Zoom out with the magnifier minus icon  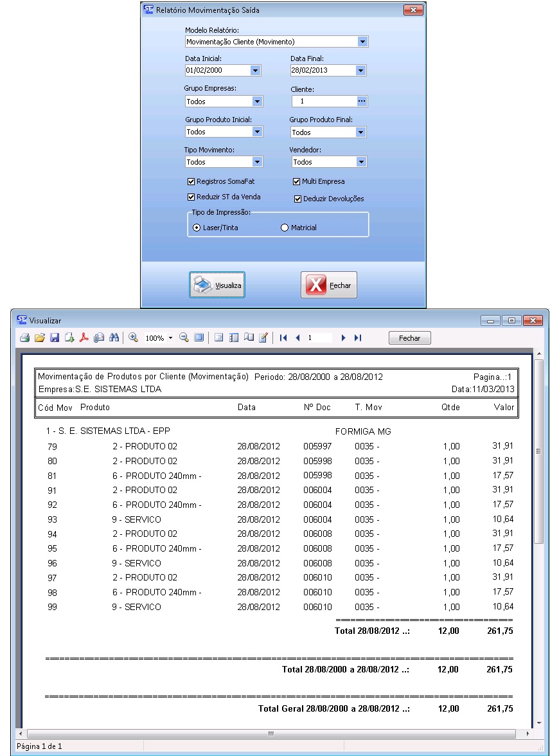pyautogui.click(x=184, y=337)
